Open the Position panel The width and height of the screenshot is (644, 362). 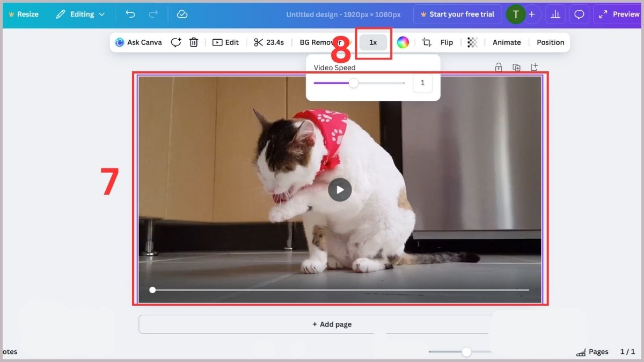pos(550,42)
